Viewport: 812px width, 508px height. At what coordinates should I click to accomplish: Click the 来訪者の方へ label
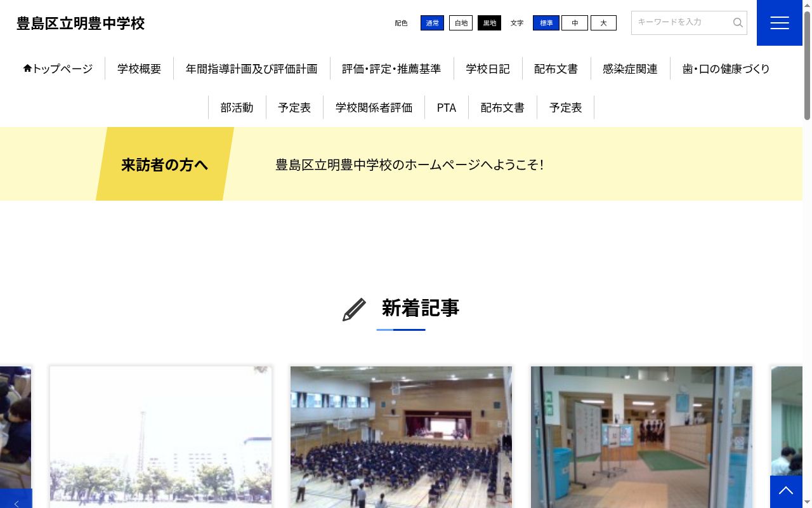pyautogui.click(x=164, y=164)
